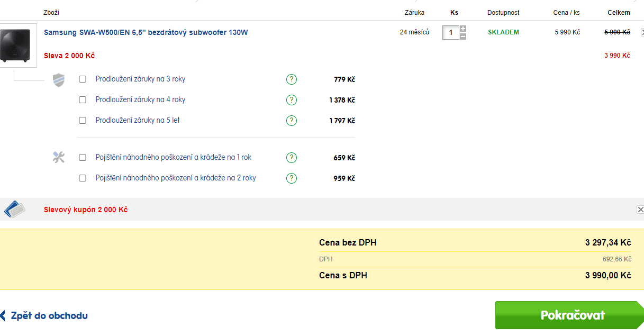Click Pojištění náhodného poškození na 1 rok label
This screenshot has width=644, height=336.
(174, 158)
